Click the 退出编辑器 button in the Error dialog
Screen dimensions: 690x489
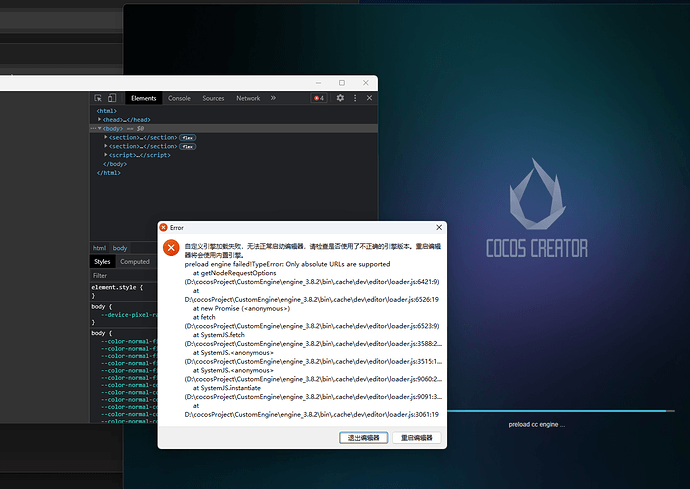pos(363,438)
